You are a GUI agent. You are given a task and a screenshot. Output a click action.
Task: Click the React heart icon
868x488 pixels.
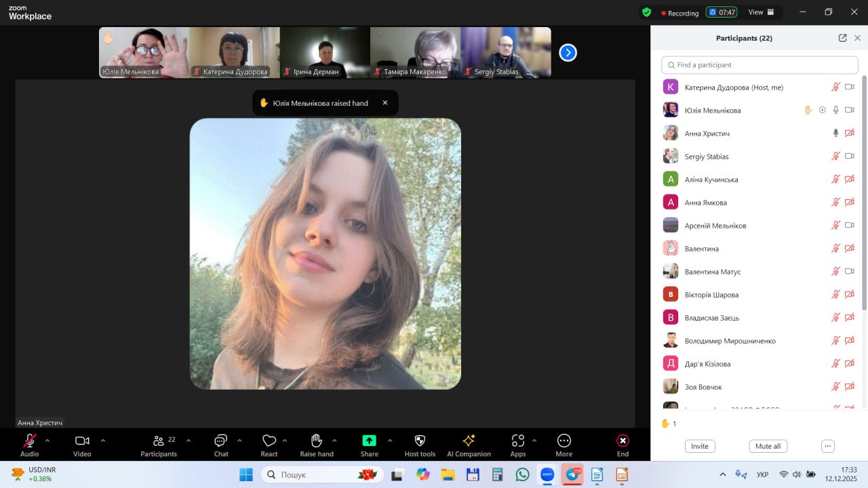(269, 441)
